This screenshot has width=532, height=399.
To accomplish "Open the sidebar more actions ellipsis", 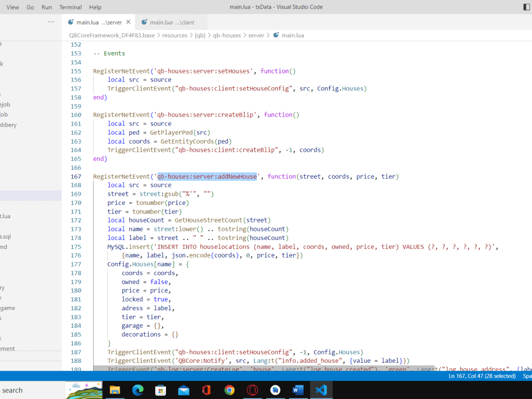I will [x=51, y=22].
